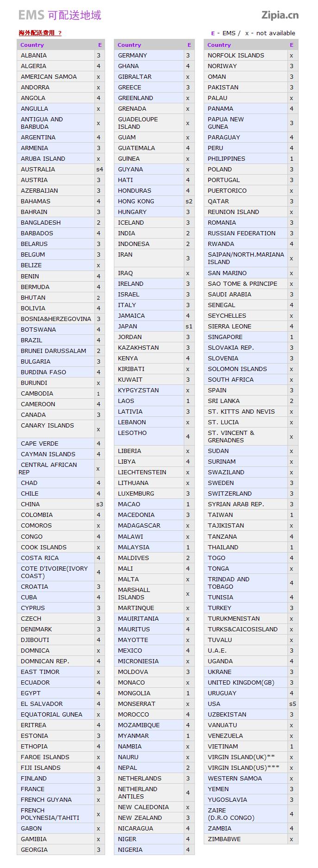Click the NEW ZEALAND entry
Viewport: 318px width, 868px height.
point(140,818)
